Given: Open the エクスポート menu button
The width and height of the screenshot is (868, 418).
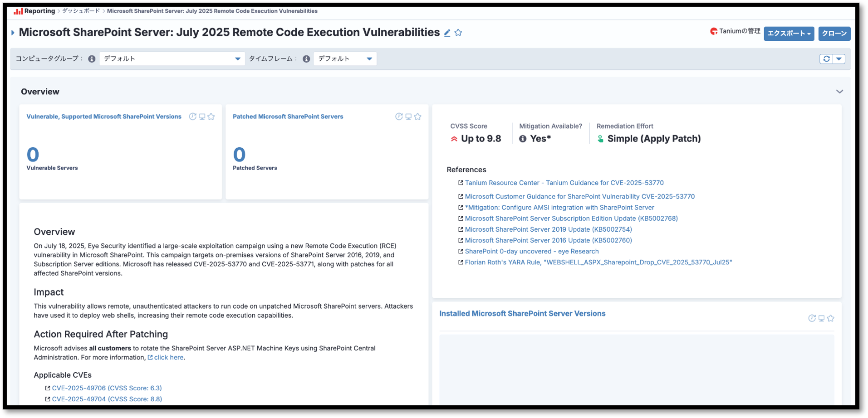Looking at the screenshot, I should 789,34.
